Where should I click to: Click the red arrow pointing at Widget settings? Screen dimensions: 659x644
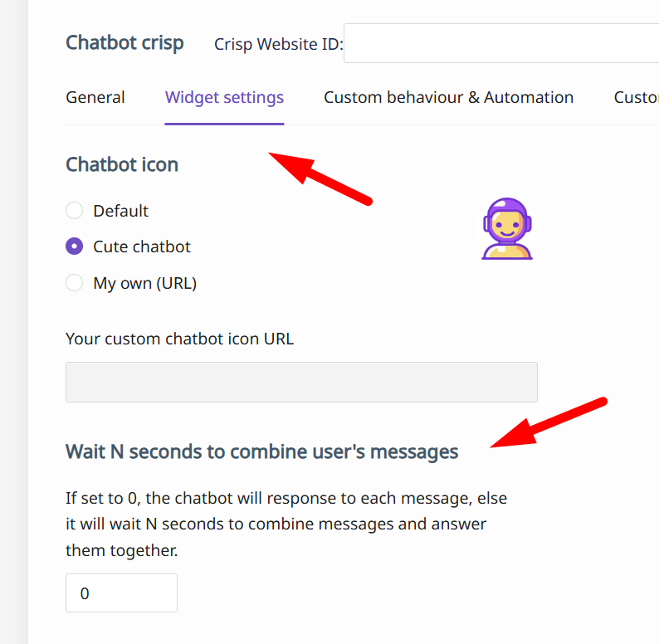point(320,177)
